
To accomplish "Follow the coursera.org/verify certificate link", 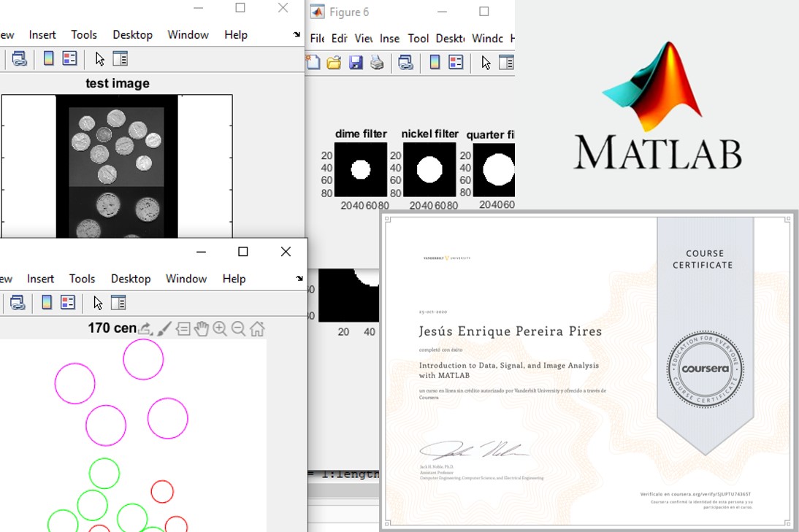I will pyautogui.click(x=695, y=494).
